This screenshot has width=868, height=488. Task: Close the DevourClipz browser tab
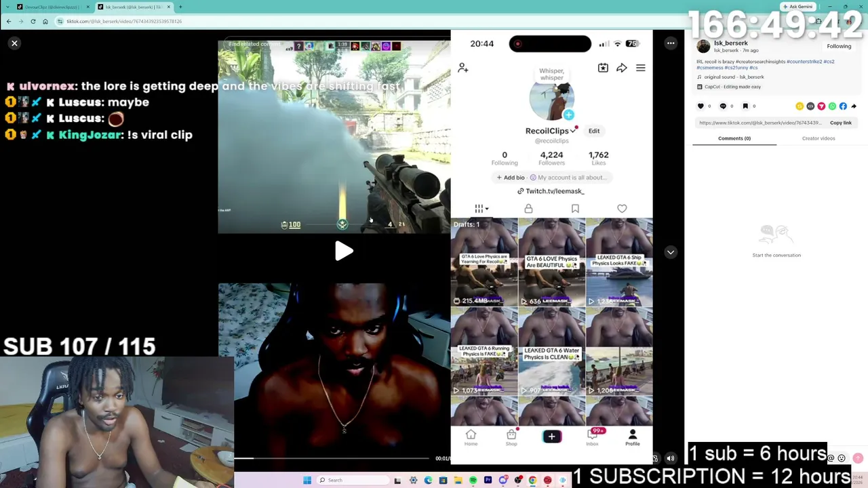[87, 7]
